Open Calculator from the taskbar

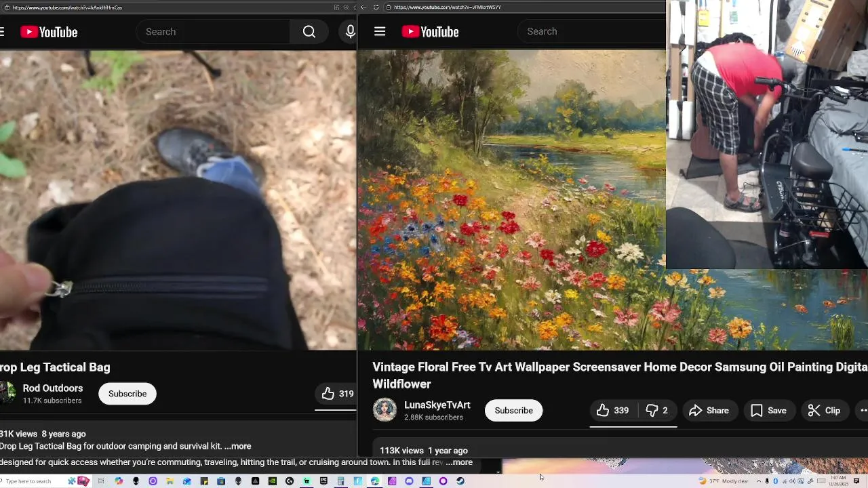point(340,481)
